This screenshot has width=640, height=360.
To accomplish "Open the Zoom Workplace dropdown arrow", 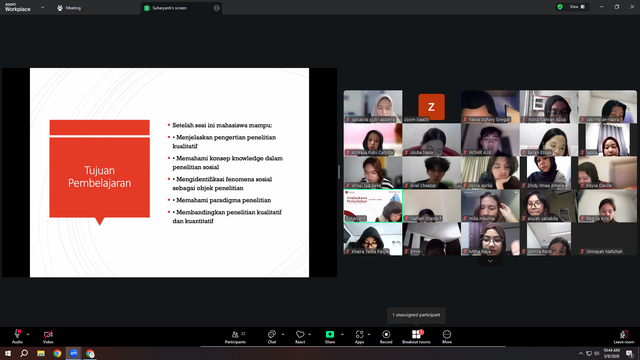I will (42, 8).
